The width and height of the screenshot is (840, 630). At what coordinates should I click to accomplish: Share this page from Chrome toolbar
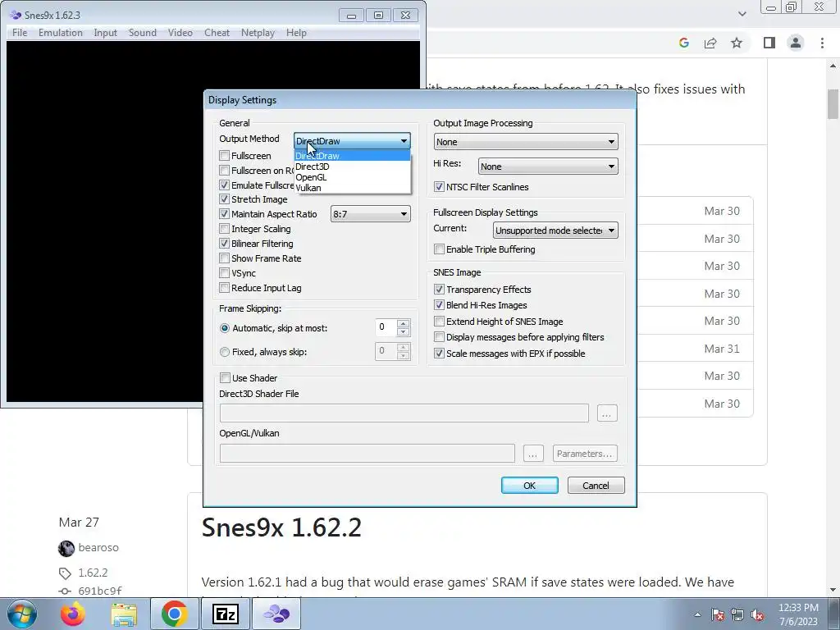710,43
